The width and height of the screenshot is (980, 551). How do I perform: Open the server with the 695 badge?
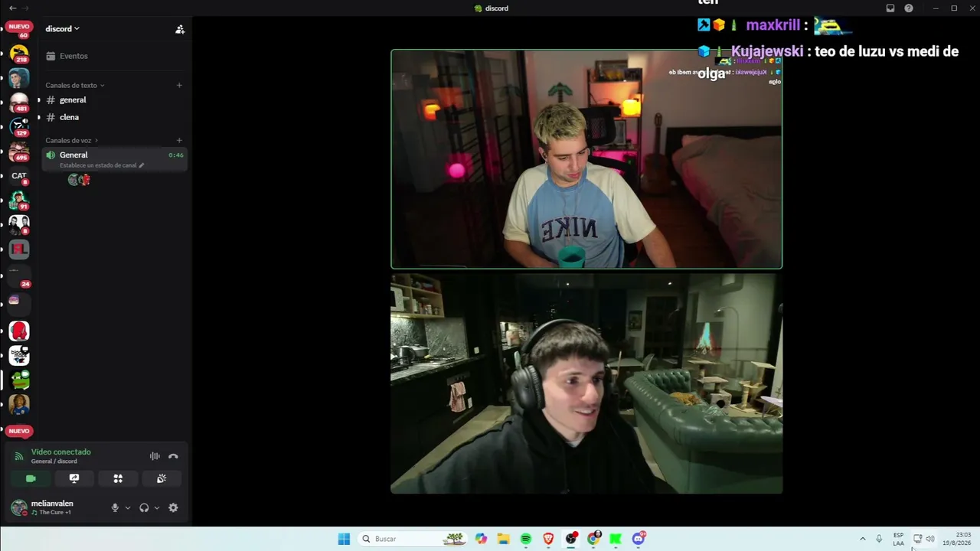pos(19,152)
